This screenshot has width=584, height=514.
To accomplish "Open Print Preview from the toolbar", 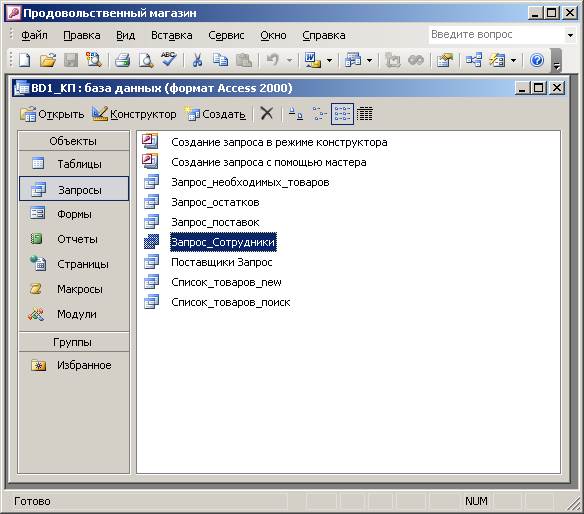I will (x=146, y=60).
